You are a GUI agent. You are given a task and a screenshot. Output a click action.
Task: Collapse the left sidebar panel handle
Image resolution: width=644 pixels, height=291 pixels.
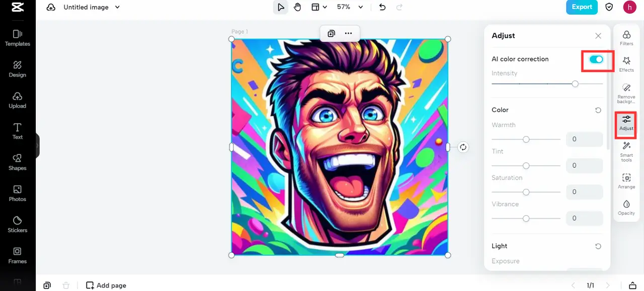(37, 146)
